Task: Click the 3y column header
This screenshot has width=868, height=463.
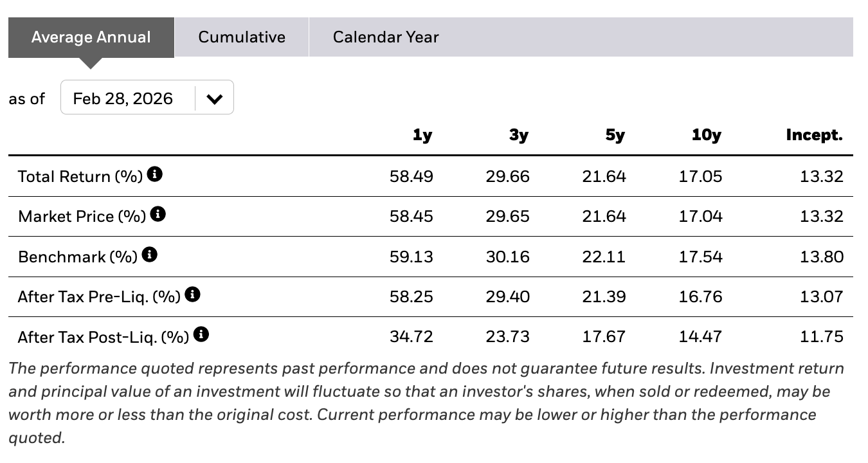Action: pyautogui.click(x=519, y=135)
